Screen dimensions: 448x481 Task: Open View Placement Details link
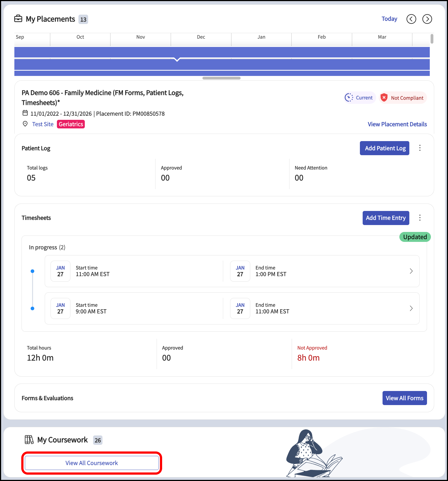pyautogui.click(x=397, y=124)
